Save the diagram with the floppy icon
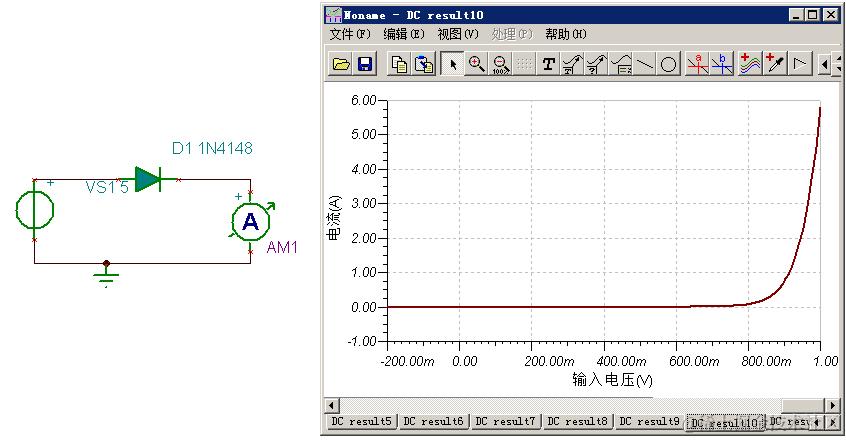The image size is (846, 440). 365,64
